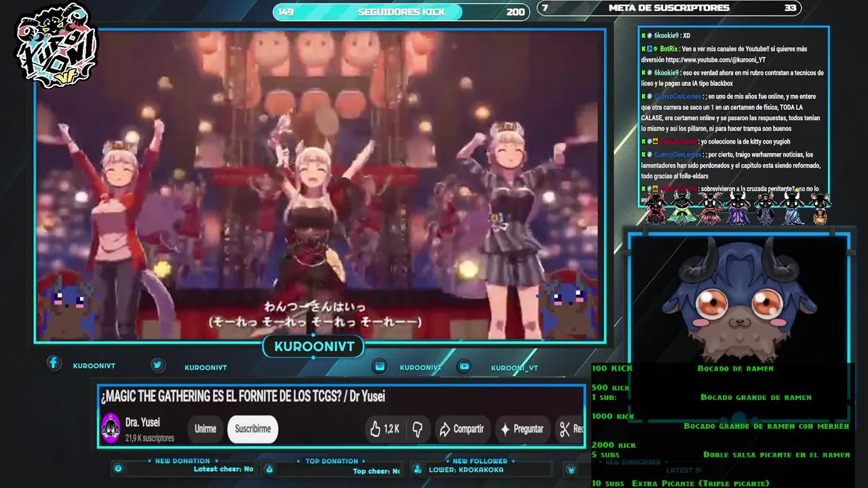Click the 6kookie9 username on the XD message
This screenshot has height=488, width=868.
(x=667, y=35)
